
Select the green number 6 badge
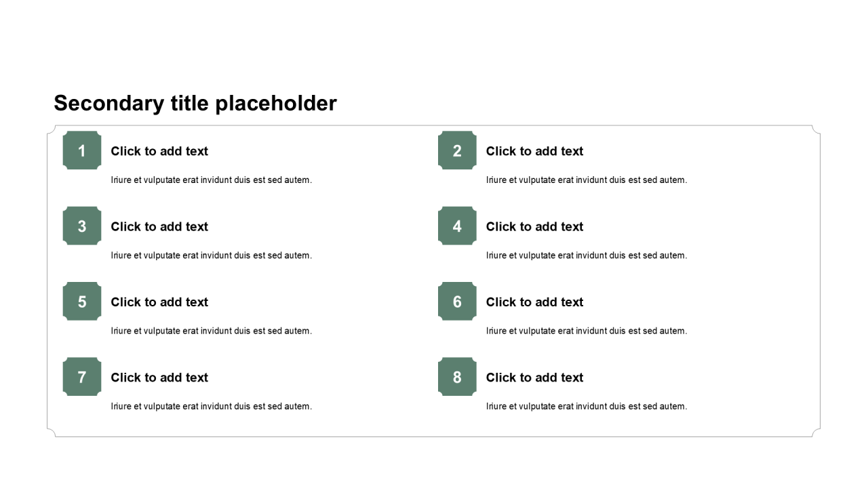pyautogui.click(x=457, y=302)
